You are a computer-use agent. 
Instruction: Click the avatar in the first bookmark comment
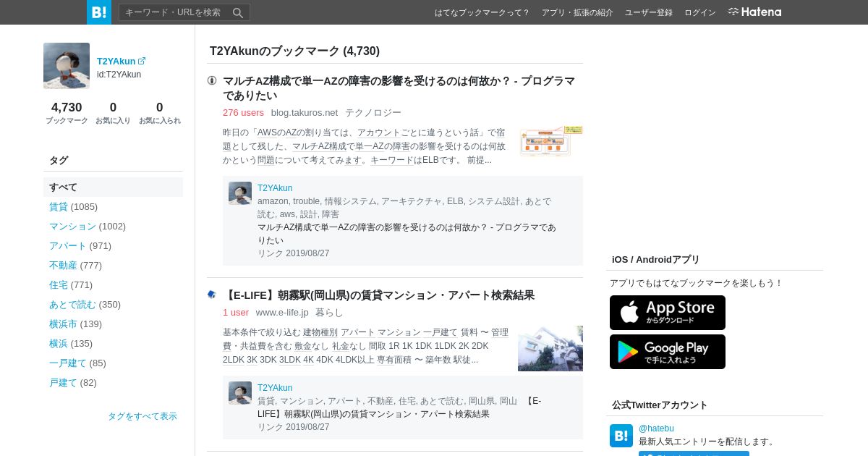click(240, 193)
